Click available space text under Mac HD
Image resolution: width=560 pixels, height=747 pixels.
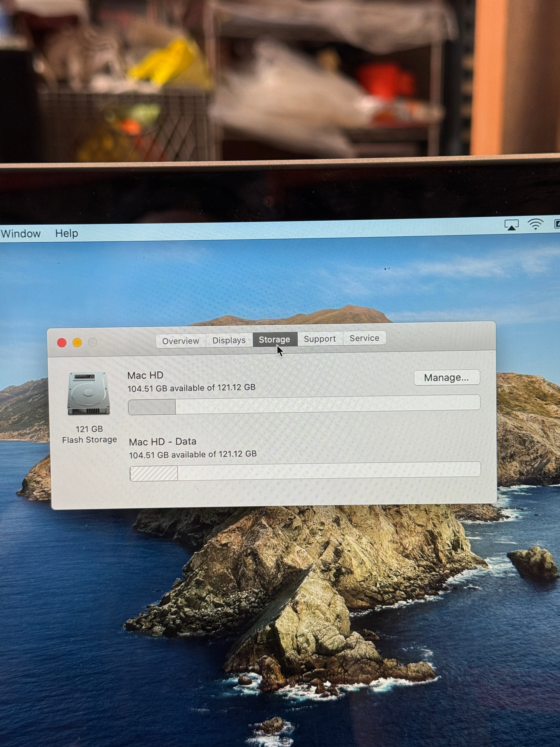[191, 388]
